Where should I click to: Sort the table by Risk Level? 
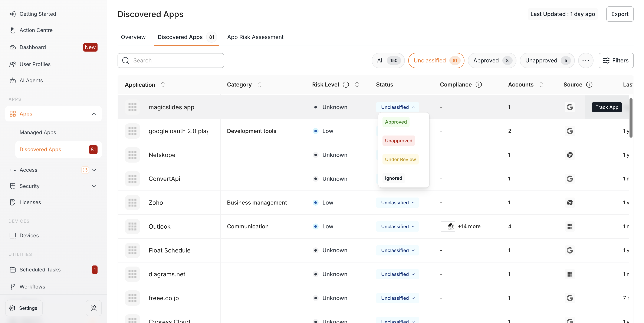pyautogui.click(x=357, y=85)
